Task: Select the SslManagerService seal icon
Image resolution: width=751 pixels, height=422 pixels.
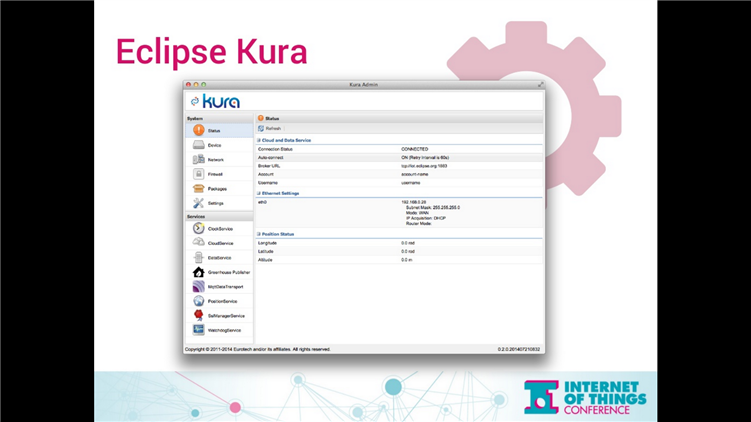Action: pyautogui.click(x=199, y=315)
